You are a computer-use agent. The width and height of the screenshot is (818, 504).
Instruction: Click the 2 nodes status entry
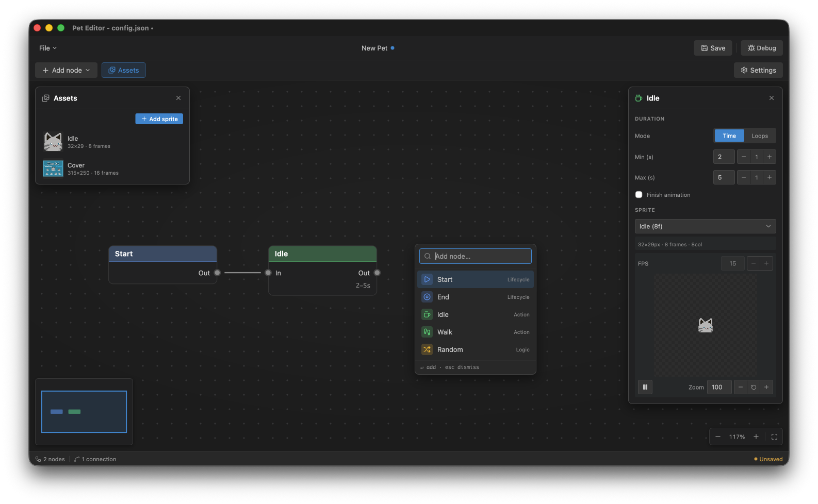50,459
